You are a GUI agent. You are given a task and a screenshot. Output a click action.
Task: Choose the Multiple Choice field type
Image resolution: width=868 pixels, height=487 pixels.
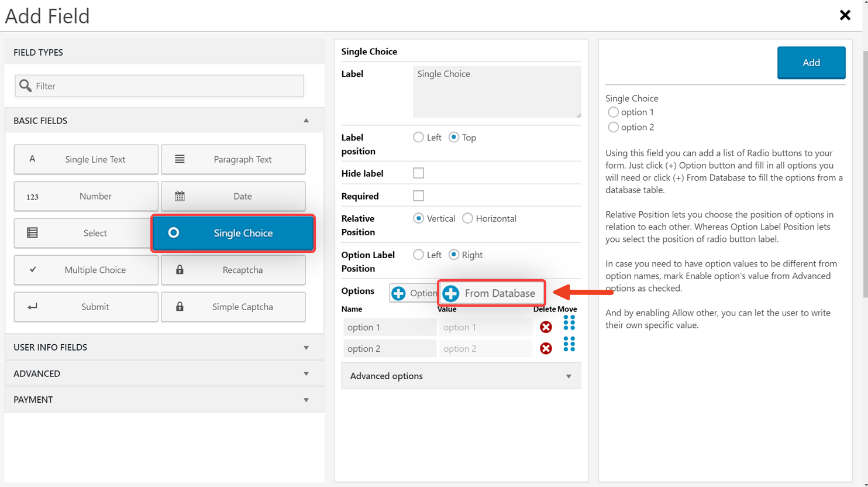click(86, 270)
